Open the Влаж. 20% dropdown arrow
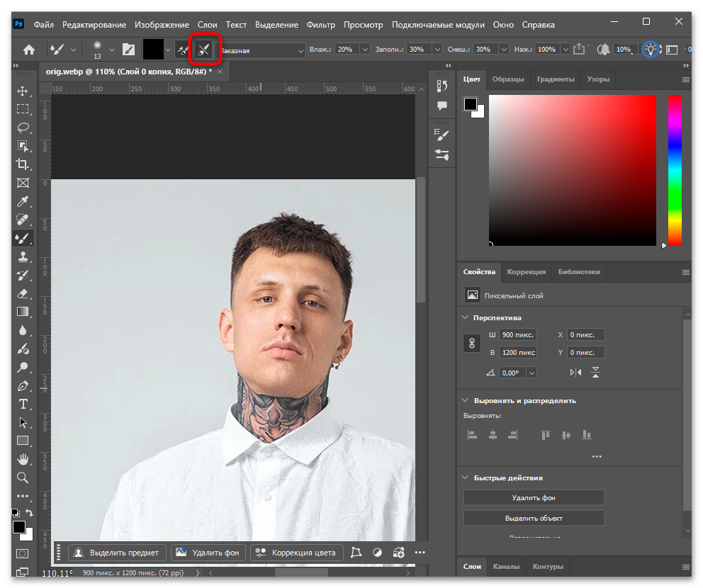 (366, 50)
